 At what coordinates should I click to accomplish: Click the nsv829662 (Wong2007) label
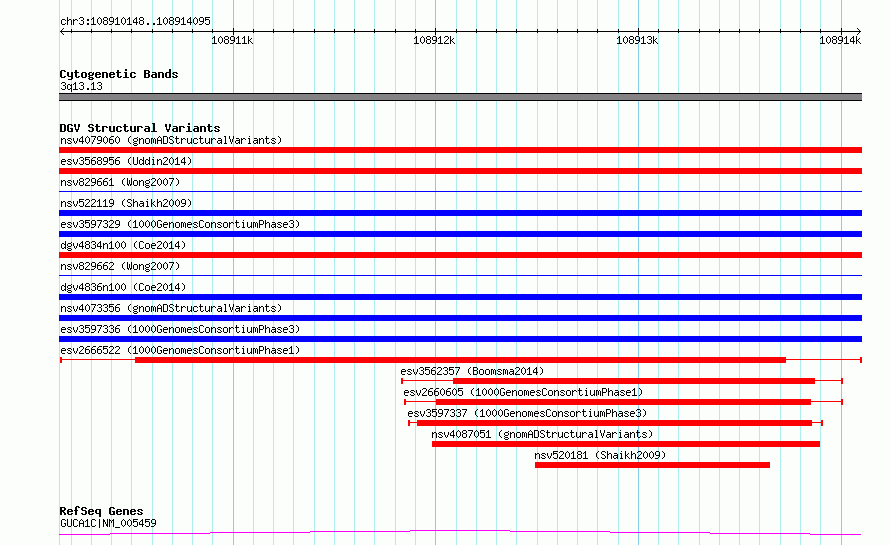120,266
